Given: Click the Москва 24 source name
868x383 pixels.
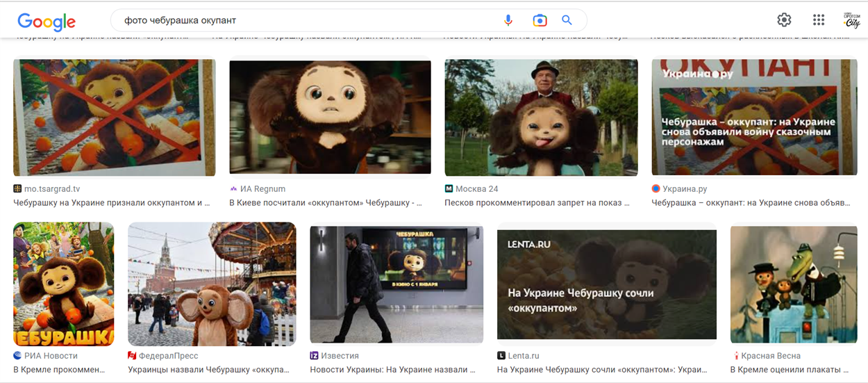Looking at the screenshot, I should pyautogui.click(x=477, y=188).
